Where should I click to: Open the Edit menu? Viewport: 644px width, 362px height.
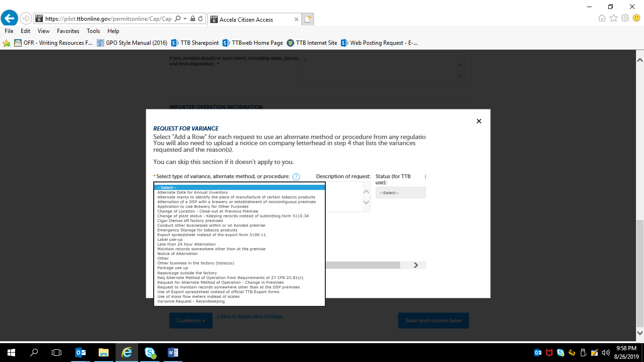(x=25, y=31)
